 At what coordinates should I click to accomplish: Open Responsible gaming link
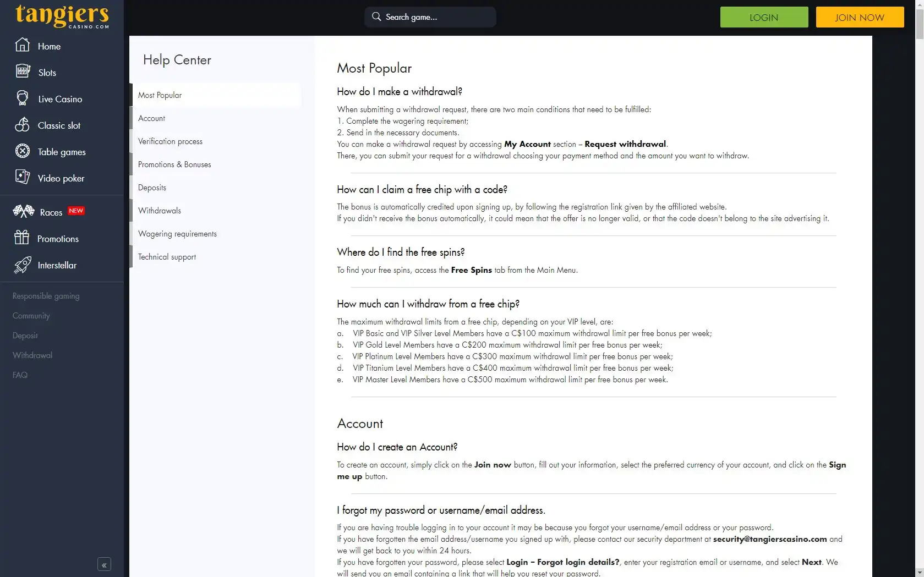click(46, 296)
